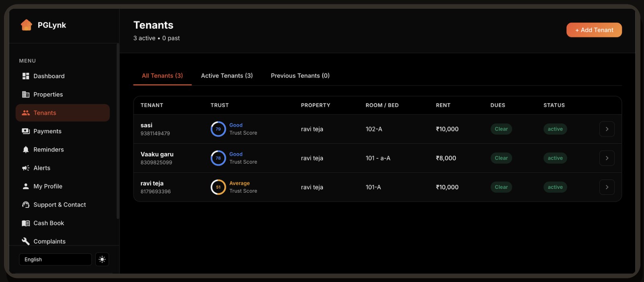Viewport: 644px width, 282px height.
Task: Click active status badge in ravi teja row
Action: [x=555, y=187]
